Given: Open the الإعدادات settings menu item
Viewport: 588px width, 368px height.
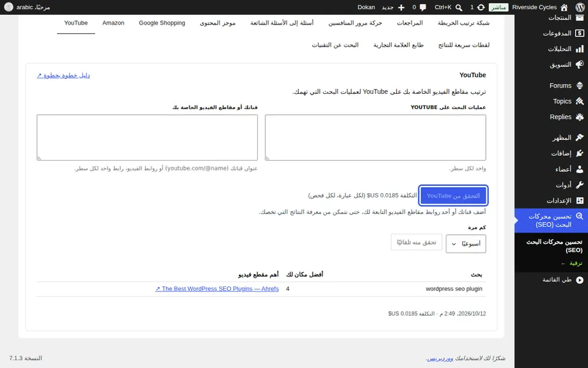Looking at the screenshot, I should (x=559, y=201).
